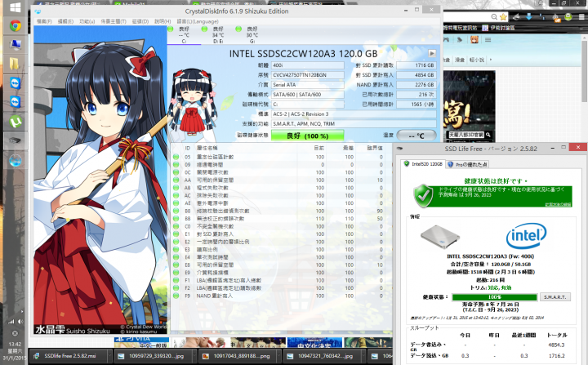The width and height of the screenshot is (588, 365).
Task: Open the Windows Start button
Action: click(x=15, y=7)
